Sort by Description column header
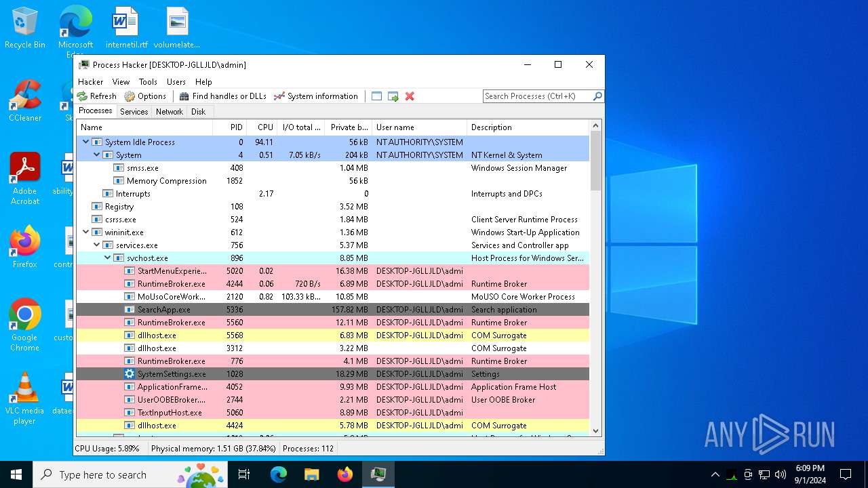 point(528,127)
